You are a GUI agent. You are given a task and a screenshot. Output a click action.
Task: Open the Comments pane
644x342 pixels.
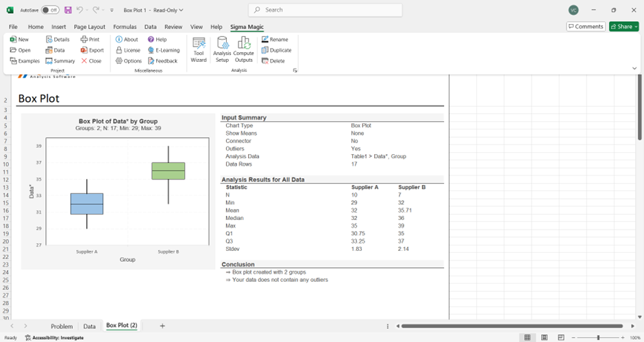[x=586, y=26]
